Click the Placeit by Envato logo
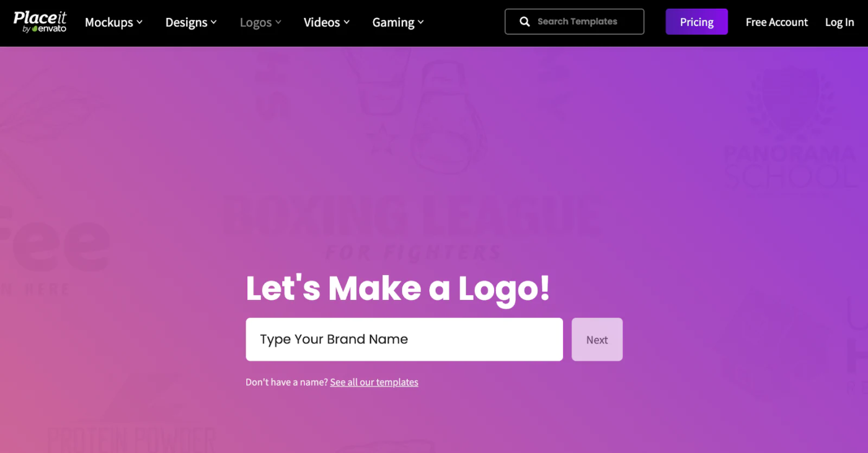 coord(40,22)
